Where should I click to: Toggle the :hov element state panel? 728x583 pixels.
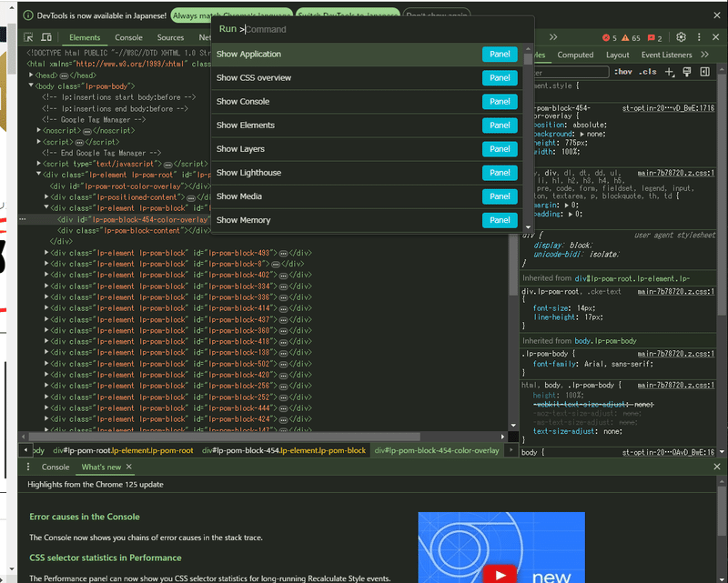coord(623,72)
